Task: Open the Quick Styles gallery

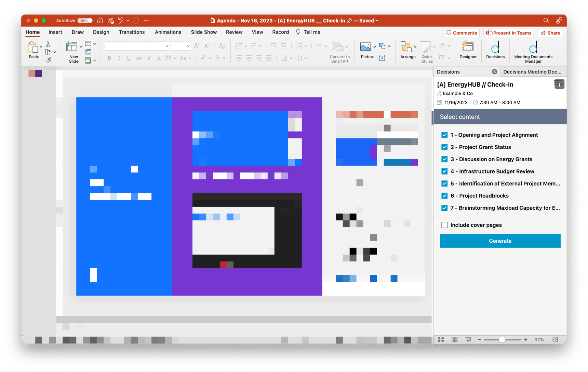Action: tap(427, 51)
